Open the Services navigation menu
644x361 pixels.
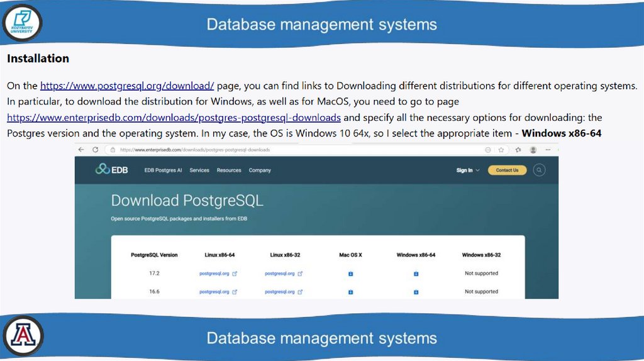point(199,170)
